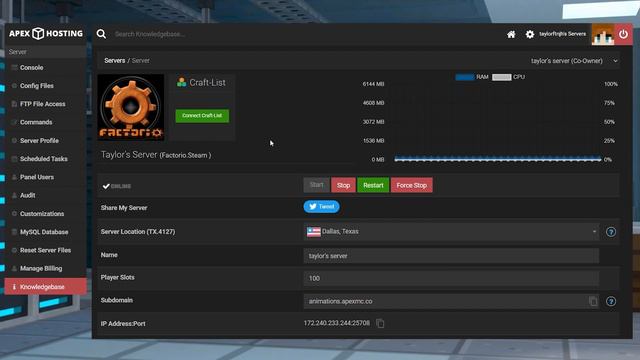Image resolution: width=640 pixels, height=360 pixels.
Task: Open Reset Server Files in sidebar
Action: tap(45, 250)
